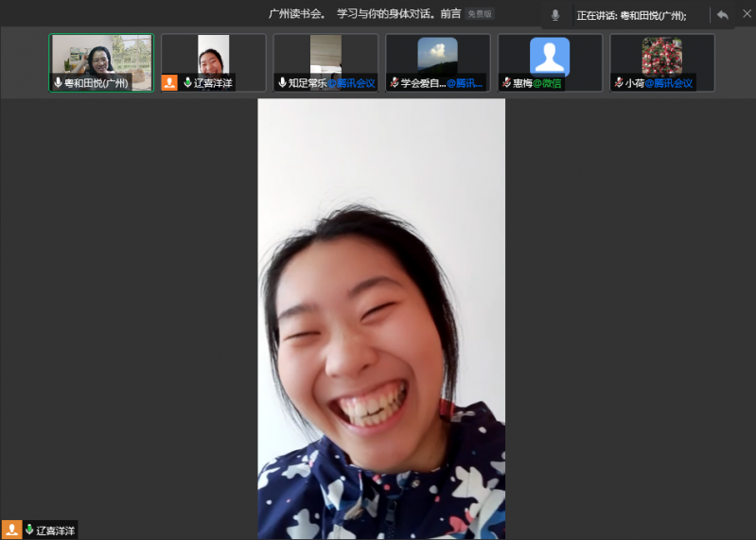Viewport: 756px width, 540px height.
Task: Select the 学会爱自 participant thumbnail with sky avatar
Action: click(x=437, y=57)
